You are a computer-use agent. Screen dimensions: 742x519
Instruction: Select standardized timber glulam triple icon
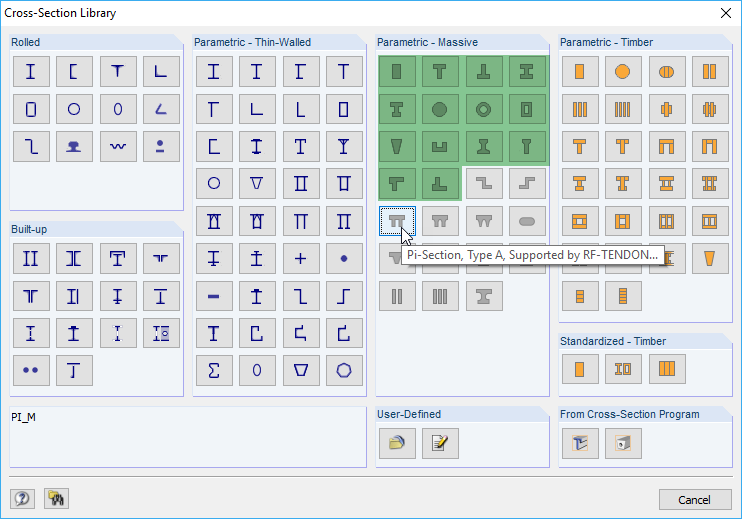[667, 369]
